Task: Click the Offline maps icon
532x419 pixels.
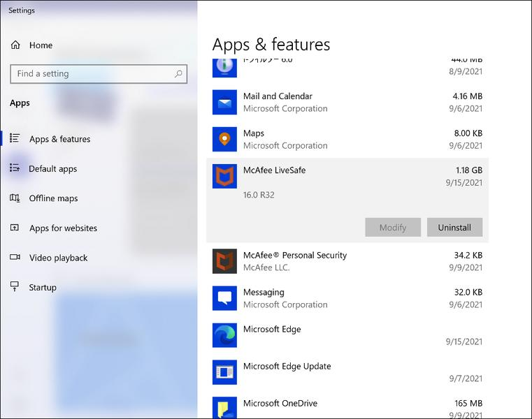Action: pos(15,198)
